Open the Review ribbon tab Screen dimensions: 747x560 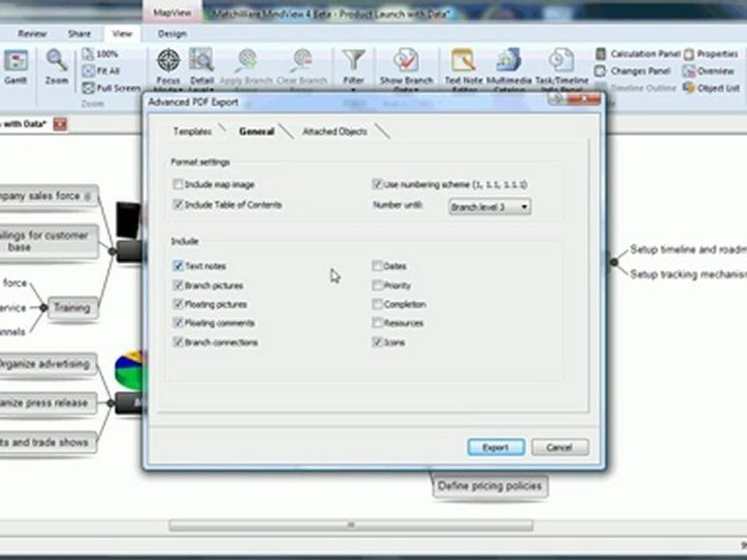tap(33, 33)
